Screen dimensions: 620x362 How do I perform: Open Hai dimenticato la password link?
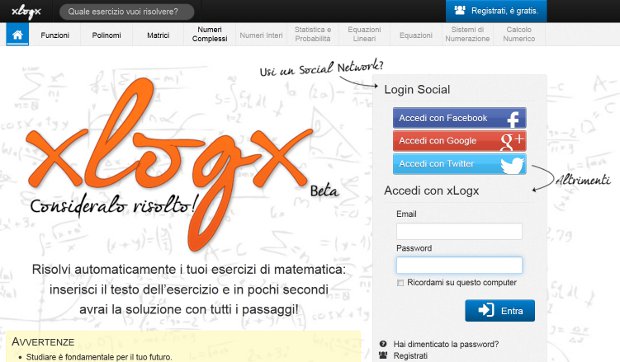pyautogui.click(x=446, y=344)
